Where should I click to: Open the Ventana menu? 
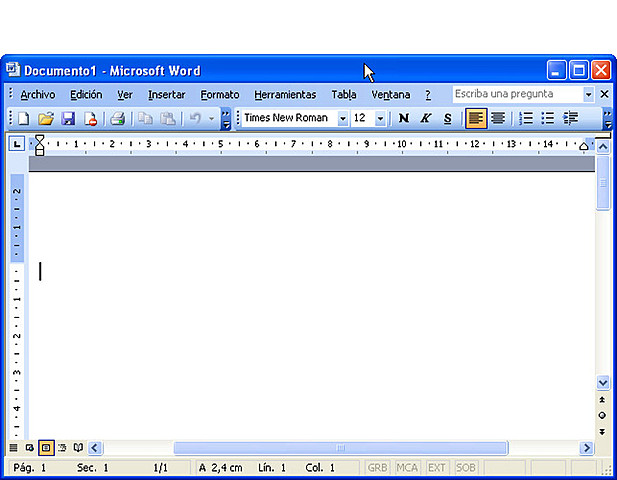pyautogui.click(x=390, y=95)
